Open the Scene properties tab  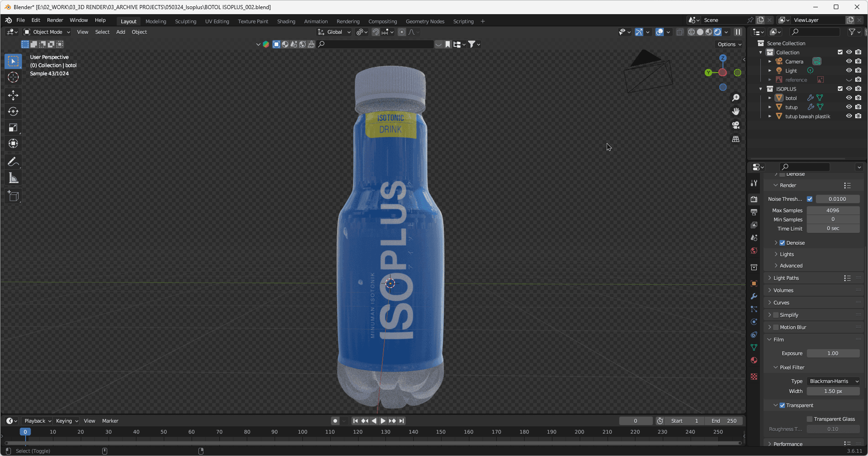point(754,238)
